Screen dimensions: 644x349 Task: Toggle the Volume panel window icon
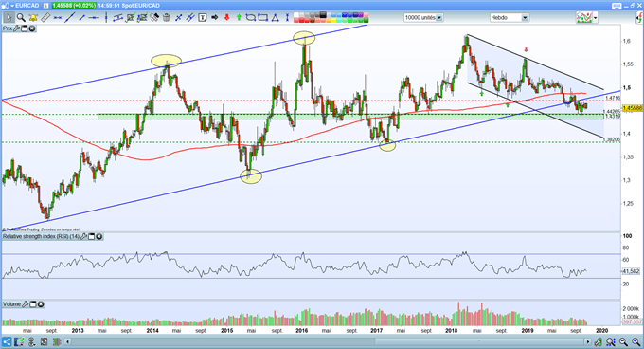pos(33,304)
